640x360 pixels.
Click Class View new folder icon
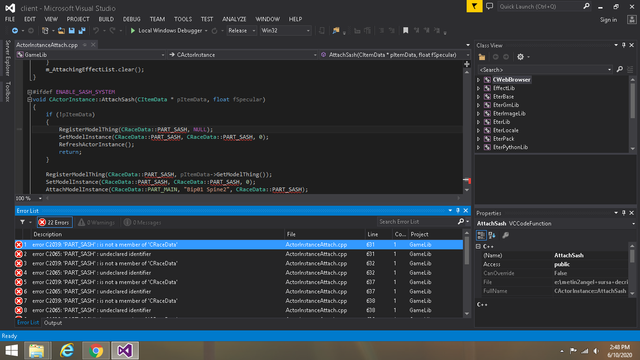482,57
